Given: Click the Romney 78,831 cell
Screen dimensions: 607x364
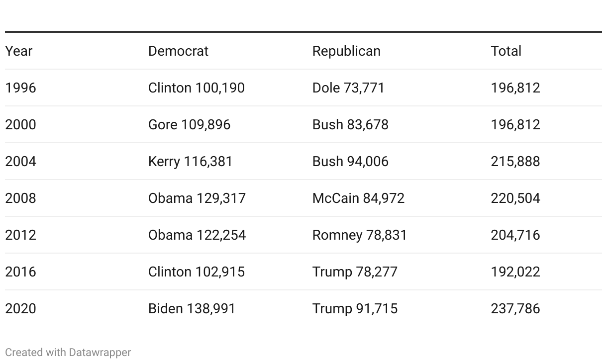Looking at the screenshot, I should [360, 235].
